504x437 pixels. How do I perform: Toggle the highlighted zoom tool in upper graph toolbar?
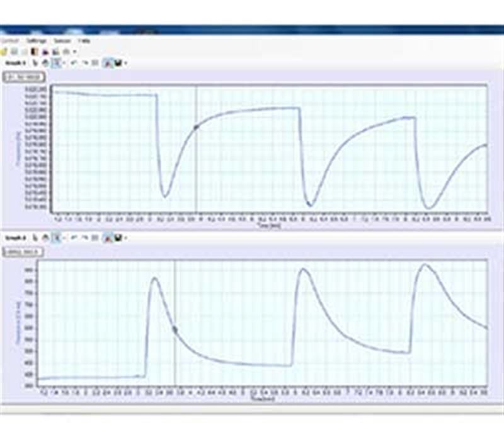click(57, 62)
